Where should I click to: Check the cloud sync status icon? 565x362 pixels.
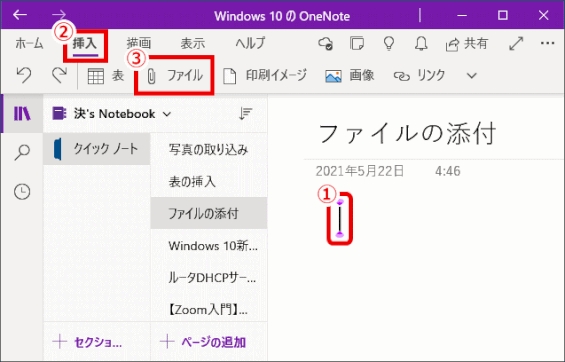(x=326, y=44)
